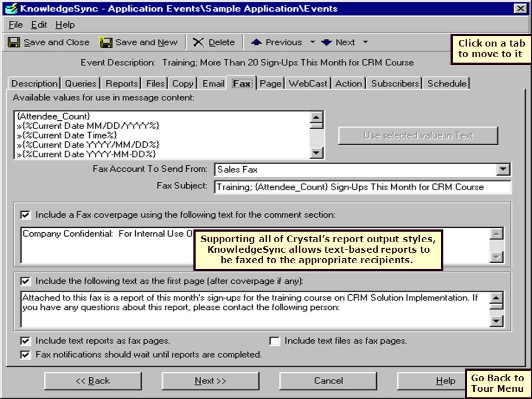Switch to the Copy tab
This screenshot has width=532, height=399.
183,84
